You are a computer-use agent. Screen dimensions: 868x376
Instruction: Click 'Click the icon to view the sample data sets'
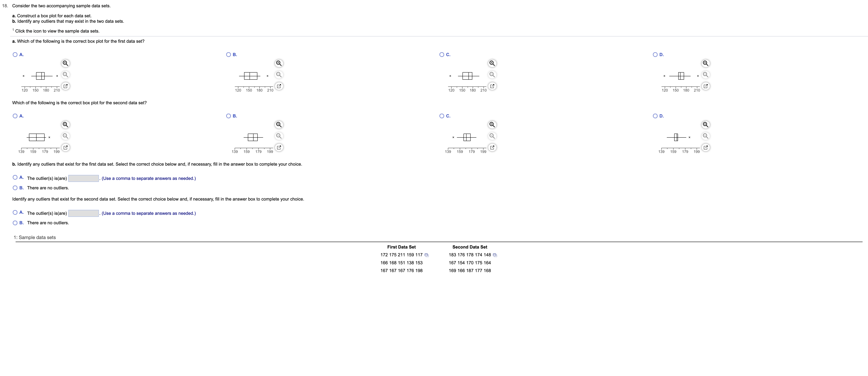pos(57,31)
